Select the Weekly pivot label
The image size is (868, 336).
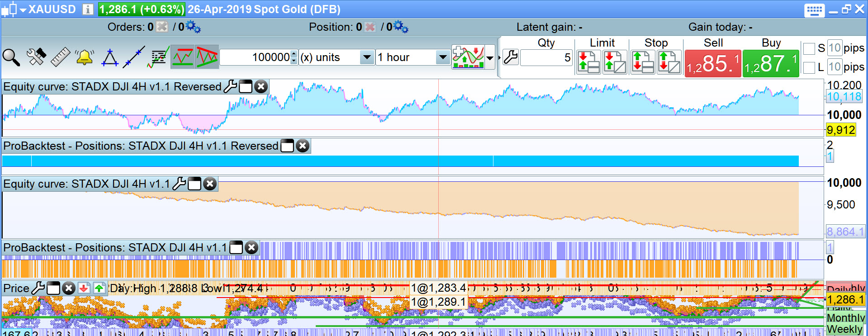844,329
